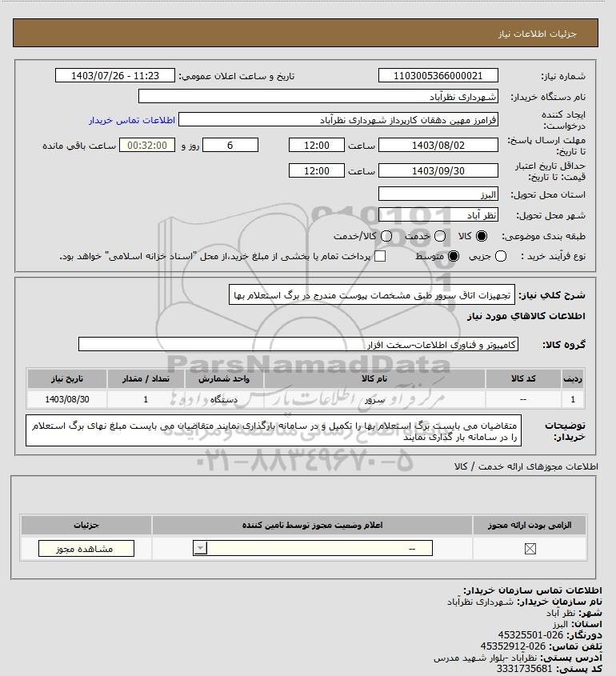
Task: Choose the جزیی purchase type radio
Action: (x=501, y=257)
